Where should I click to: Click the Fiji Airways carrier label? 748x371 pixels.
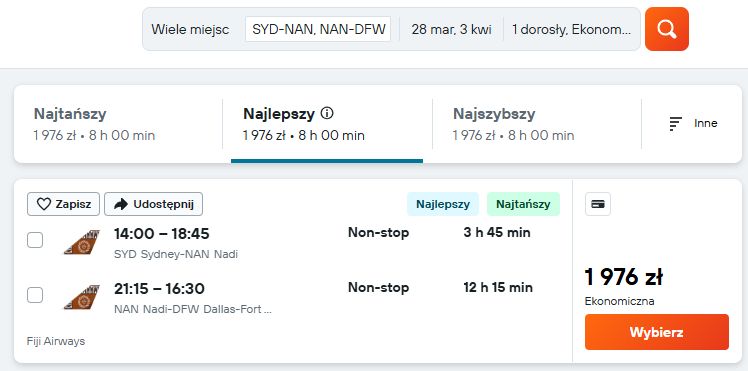[x=56, y=341]
